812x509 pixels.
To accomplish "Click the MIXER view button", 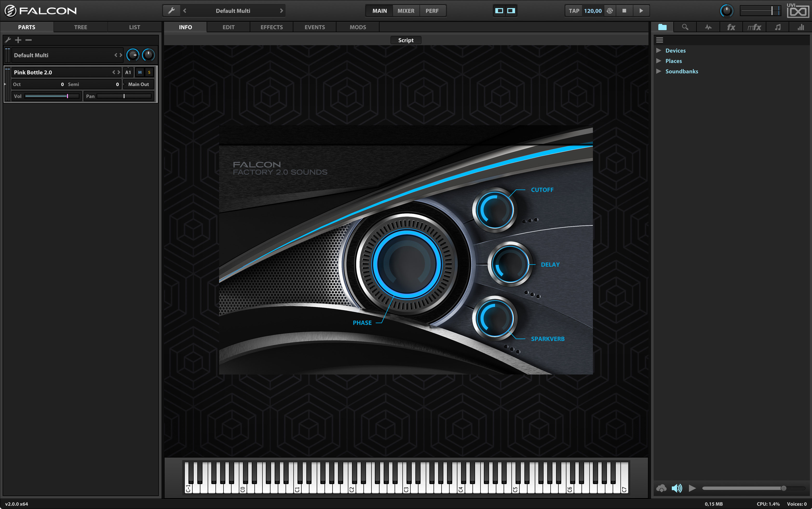I will [x=406, y=11].
